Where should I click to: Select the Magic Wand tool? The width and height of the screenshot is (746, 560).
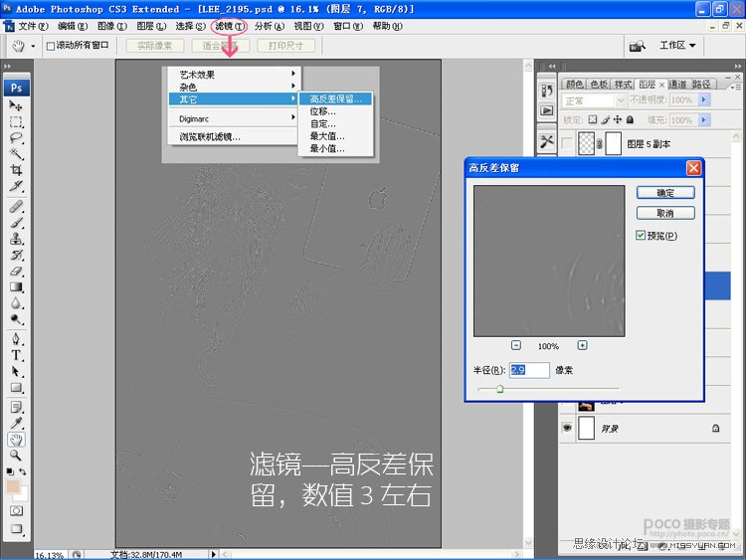16,154
